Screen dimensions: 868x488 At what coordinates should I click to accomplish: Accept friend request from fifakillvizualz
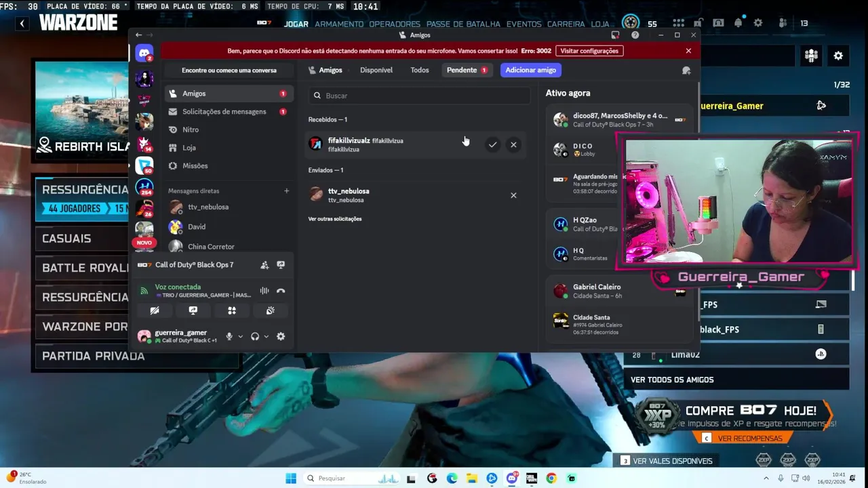click(x=492, y=144)
